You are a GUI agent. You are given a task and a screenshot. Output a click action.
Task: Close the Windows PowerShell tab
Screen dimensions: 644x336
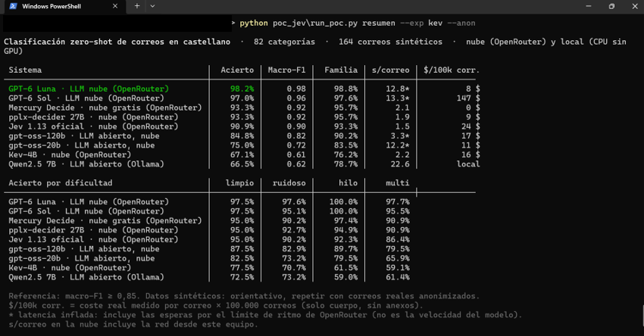115,6
